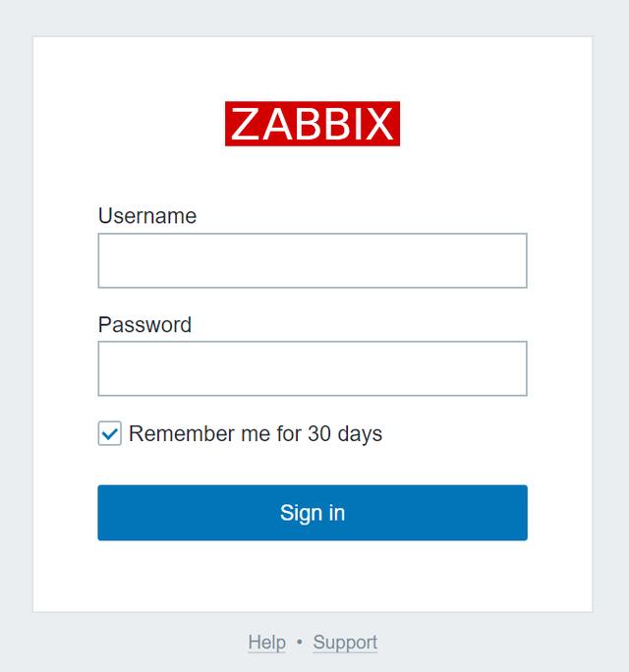
Task: Click empty white area below Sign in button
Action: [313, 577]
